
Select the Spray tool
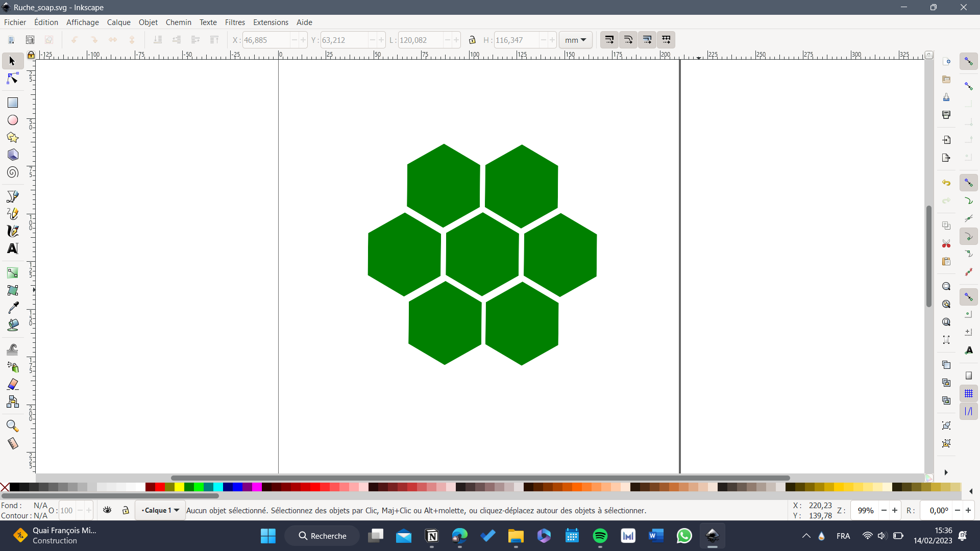[12, 367]
